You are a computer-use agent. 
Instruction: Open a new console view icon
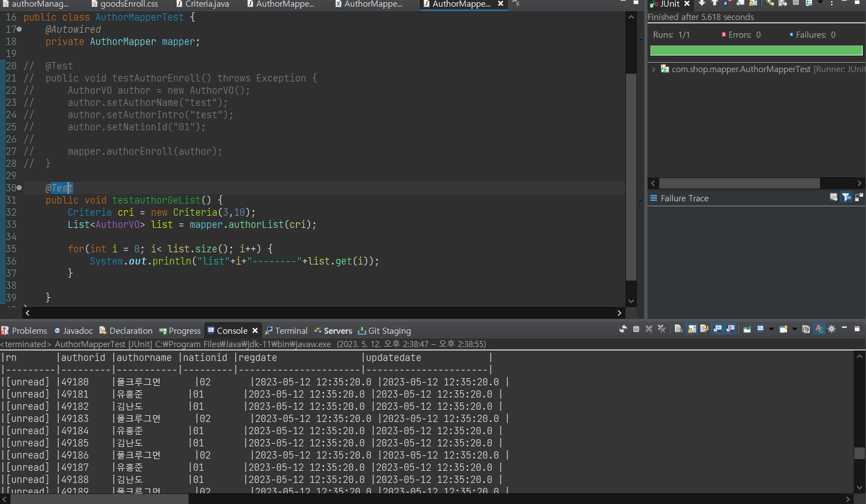click(783, 329)
